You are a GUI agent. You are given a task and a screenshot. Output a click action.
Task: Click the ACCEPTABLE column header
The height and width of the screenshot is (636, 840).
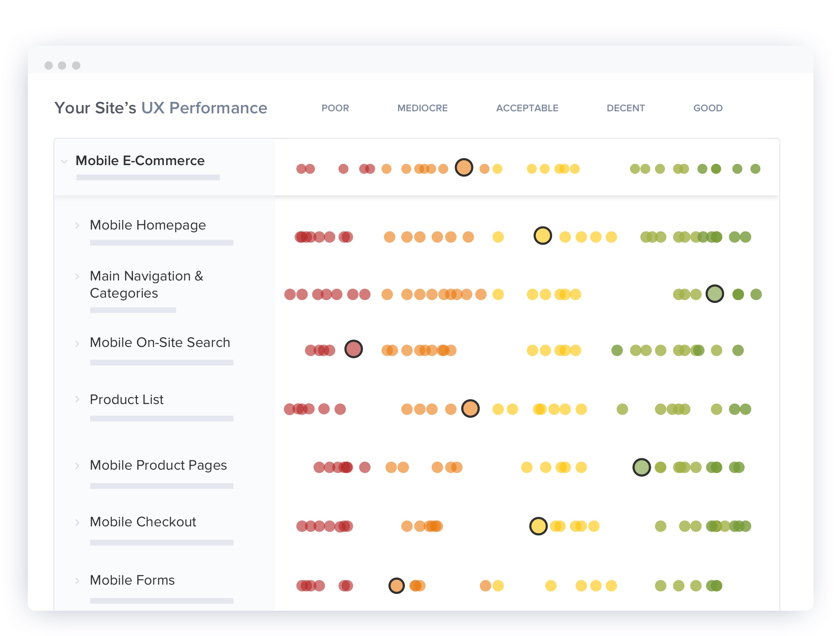tap(527, 108)
